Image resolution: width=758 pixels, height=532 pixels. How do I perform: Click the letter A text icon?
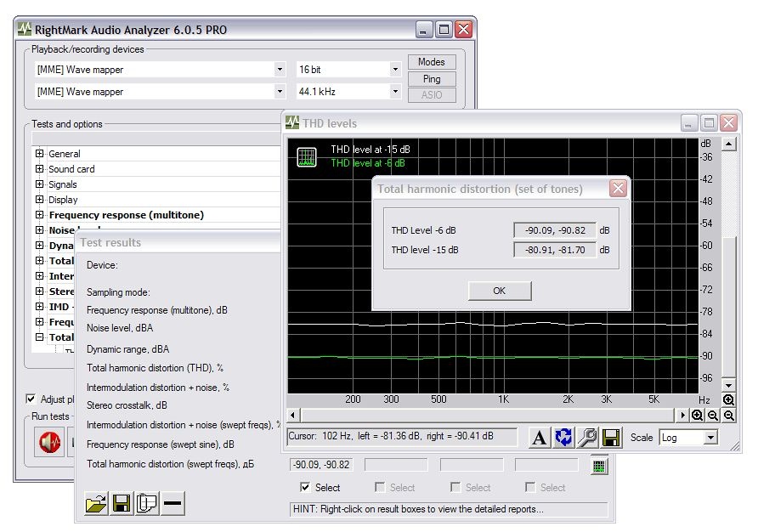[539, 438]
